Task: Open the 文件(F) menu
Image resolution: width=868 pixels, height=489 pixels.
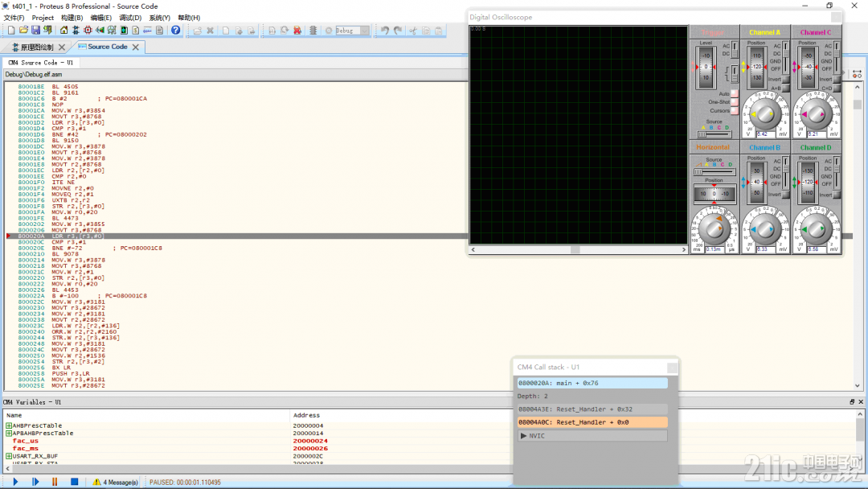Action: click(x=14, y=18)
